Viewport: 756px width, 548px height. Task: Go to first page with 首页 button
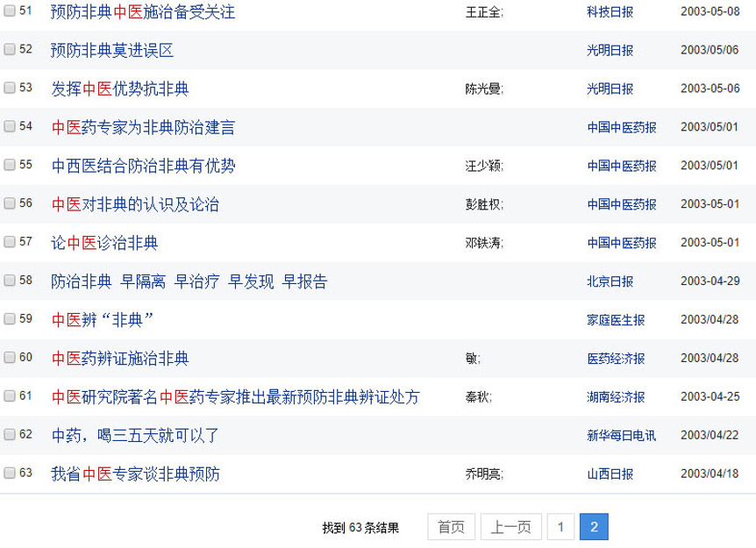[x=452, y=527]
